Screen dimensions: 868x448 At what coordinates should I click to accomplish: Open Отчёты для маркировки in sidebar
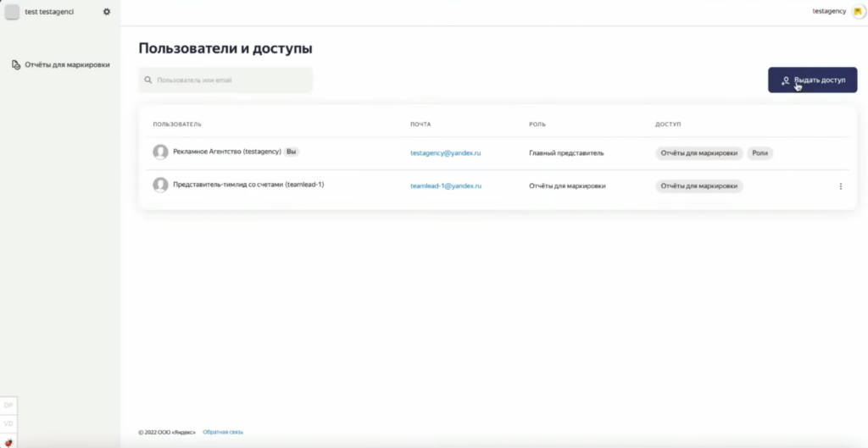[x=67, y=64]
